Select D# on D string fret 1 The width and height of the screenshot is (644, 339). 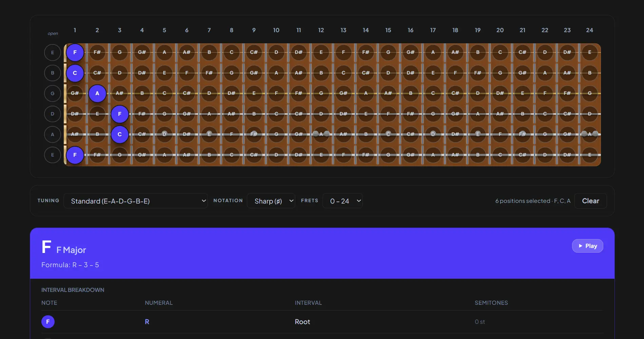[x=75, y=114]
